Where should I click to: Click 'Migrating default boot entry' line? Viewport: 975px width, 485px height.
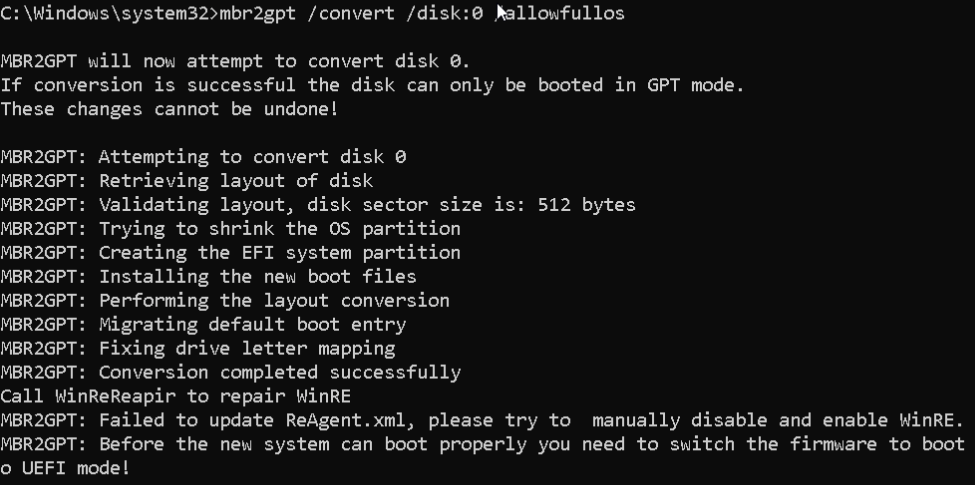tap(252, 324)
